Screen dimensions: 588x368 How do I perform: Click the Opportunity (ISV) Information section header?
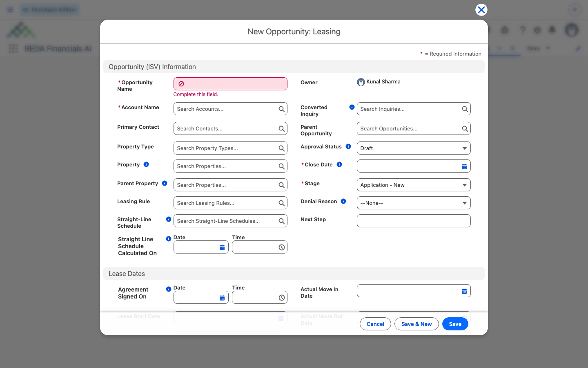pos(294,67)
